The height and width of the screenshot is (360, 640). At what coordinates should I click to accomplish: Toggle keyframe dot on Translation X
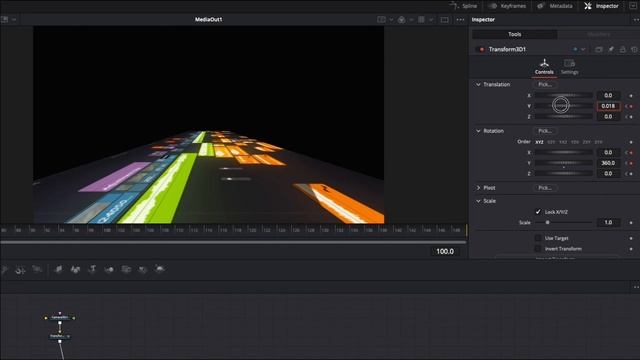pos(631,96)
